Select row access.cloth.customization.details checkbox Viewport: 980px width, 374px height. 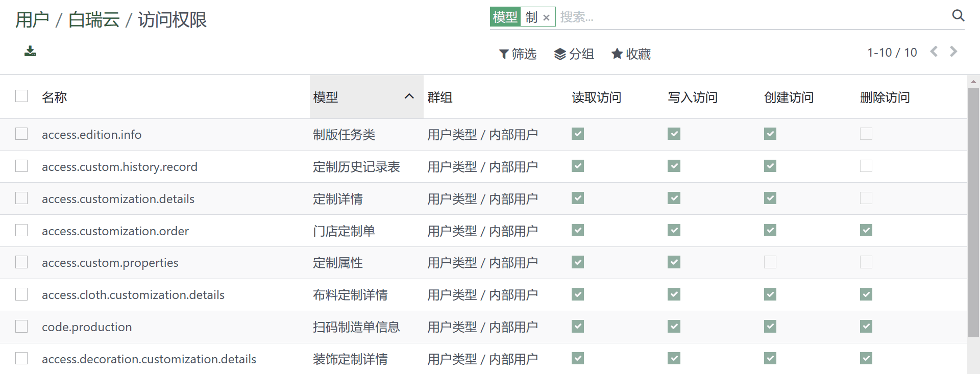(21, 294)
